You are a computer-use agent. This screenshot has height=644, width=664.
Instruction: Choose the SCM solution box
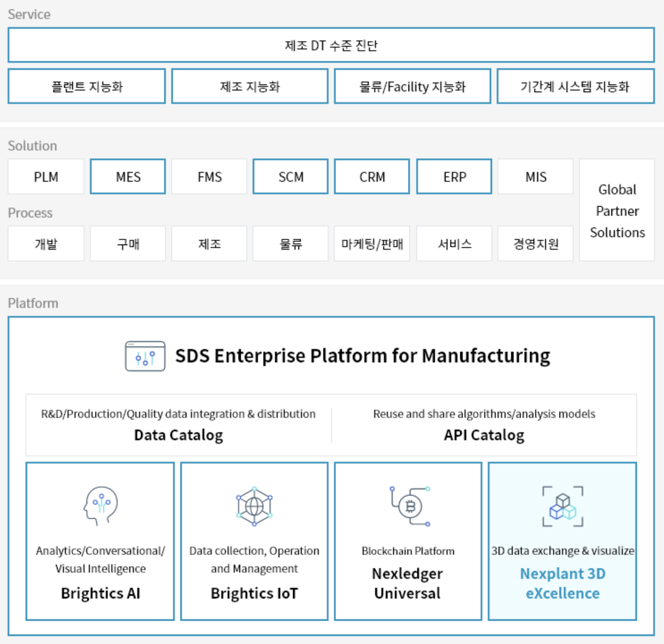point(291,177)
